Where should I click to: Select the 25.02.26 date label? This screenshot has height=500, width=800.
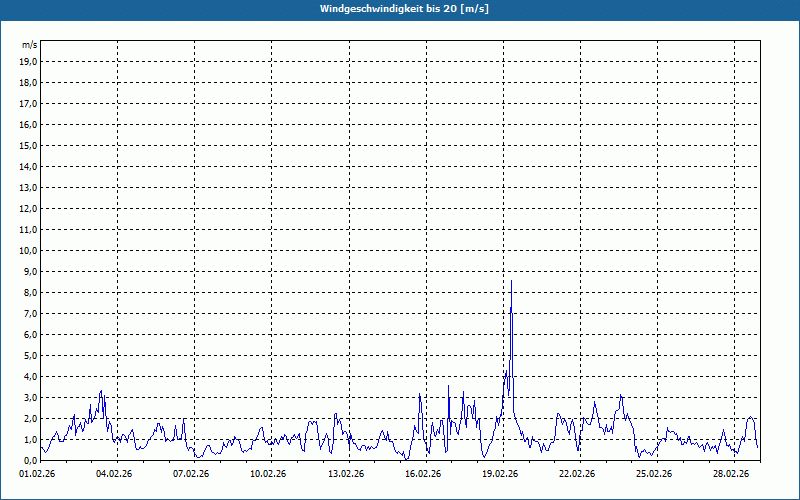point(654,475)
